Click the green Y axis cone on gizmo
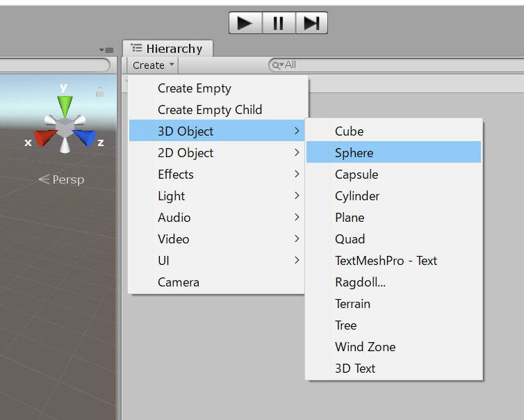524x420 pixels. (65, 105)
